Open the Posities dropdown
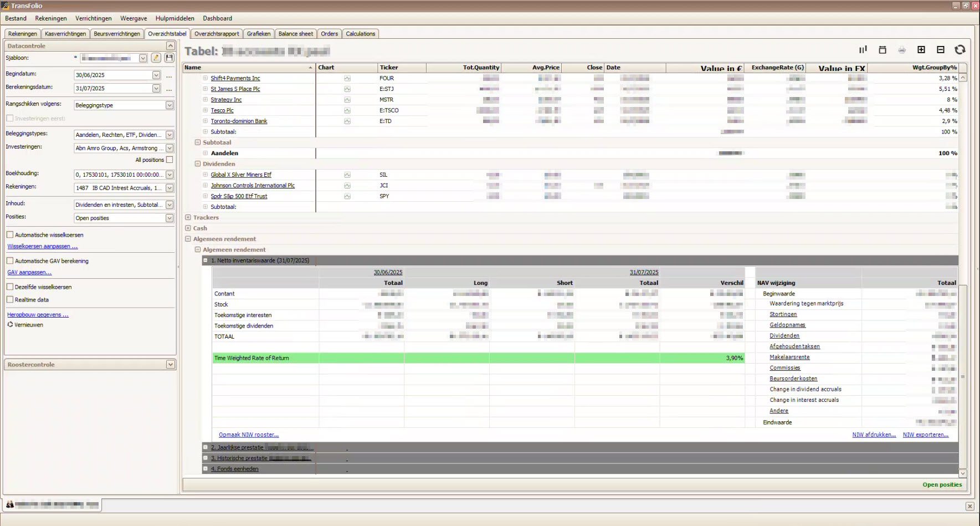The height and width of the screenshot is (526, 980). point(170,218)
